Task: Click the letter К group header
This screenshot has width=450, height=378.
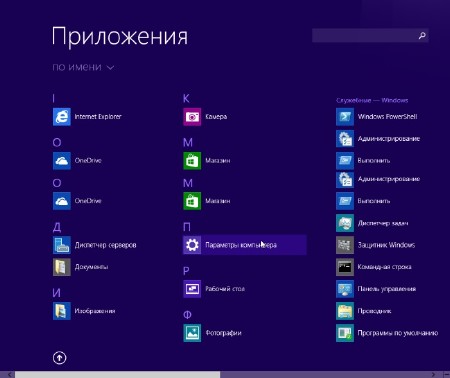Action: [186, 98]
